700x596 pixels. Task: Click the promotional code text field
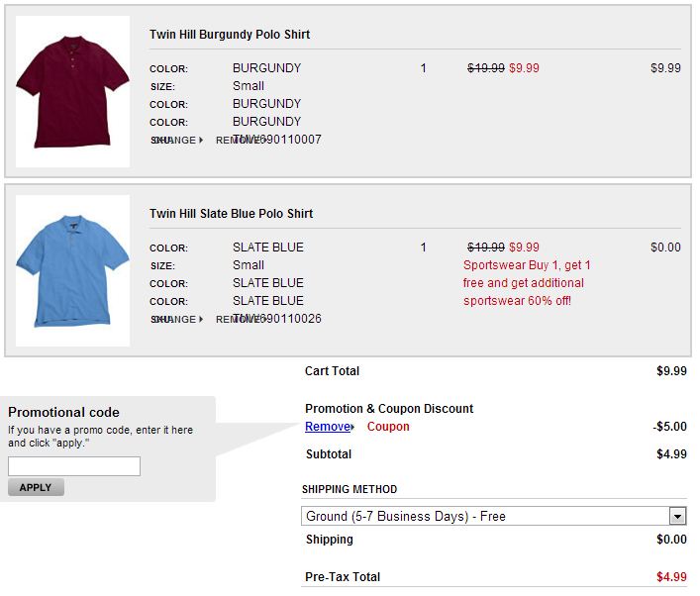point(74,466)
